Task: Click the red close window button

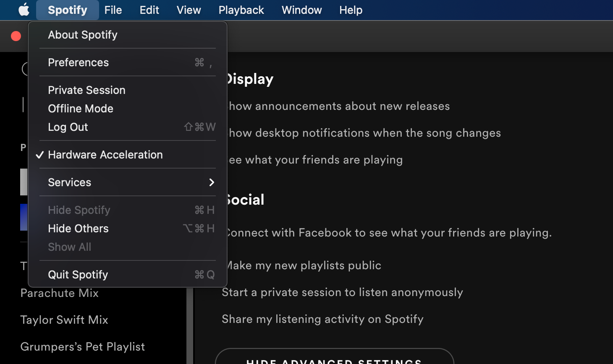Action: 16,36
